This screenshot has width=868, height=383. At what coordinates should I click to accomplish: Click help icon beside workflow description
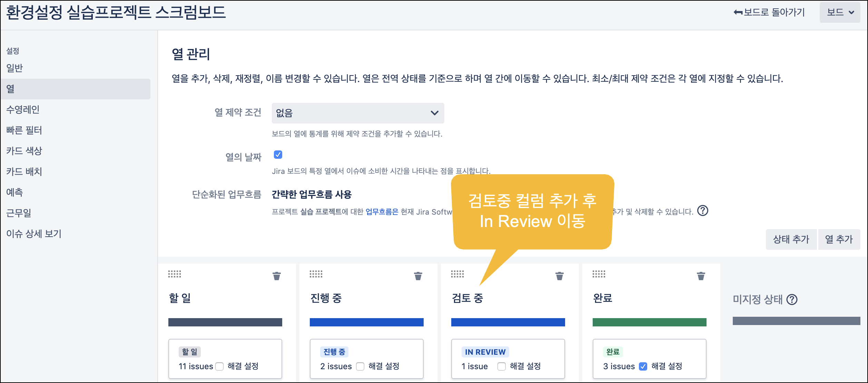703,211
